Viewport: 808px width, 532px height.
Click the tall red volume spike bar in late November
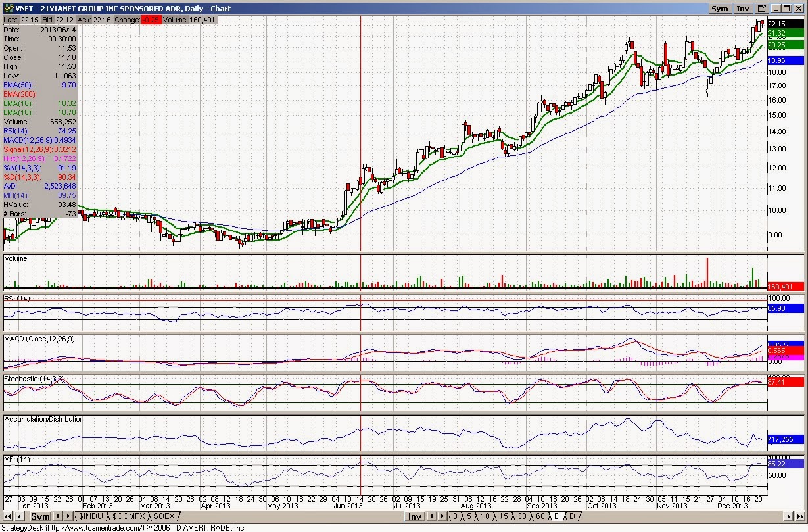pyautogui.click(x=707, y=272)
